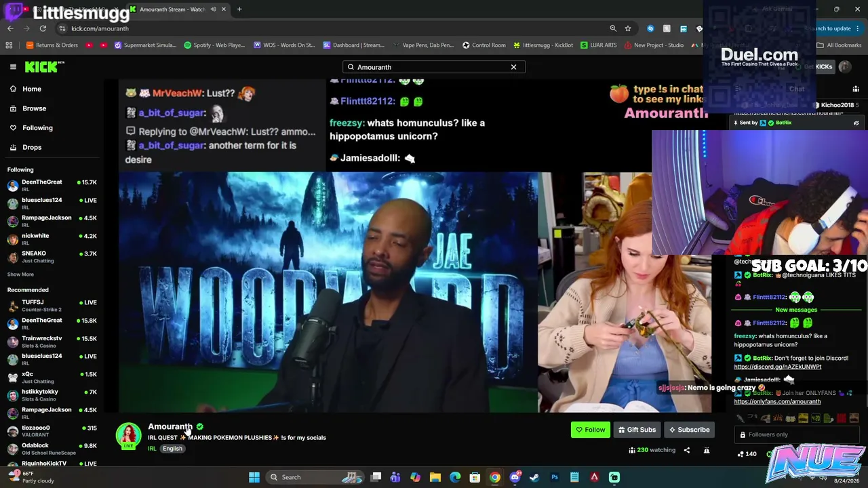Follow the Amouranth channel
The width and height of the screenshot is (868, 488).
pos(590,430)
